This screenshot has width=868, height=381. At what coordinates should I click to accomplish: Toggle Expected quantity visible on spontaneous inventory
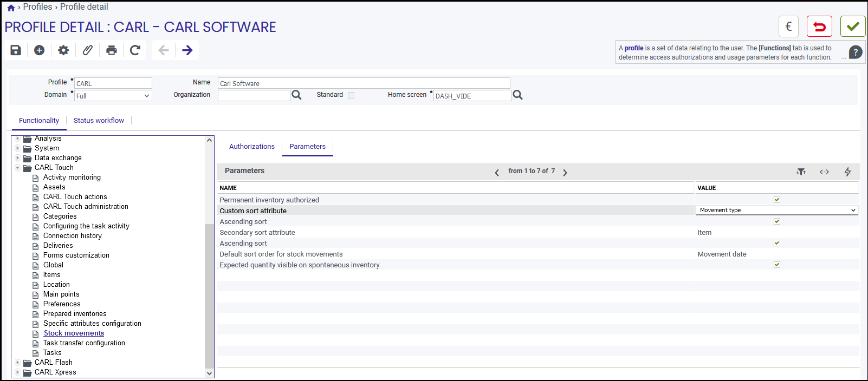(x=777, y=265)
